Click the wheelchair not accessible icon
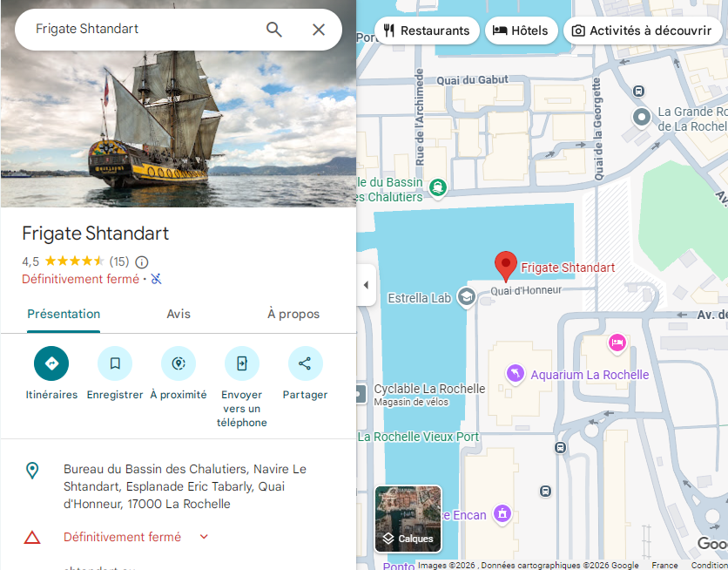Image resolution: width=728 pixels, height=570 pixels. pyautogui.click(x=156, y=279)
